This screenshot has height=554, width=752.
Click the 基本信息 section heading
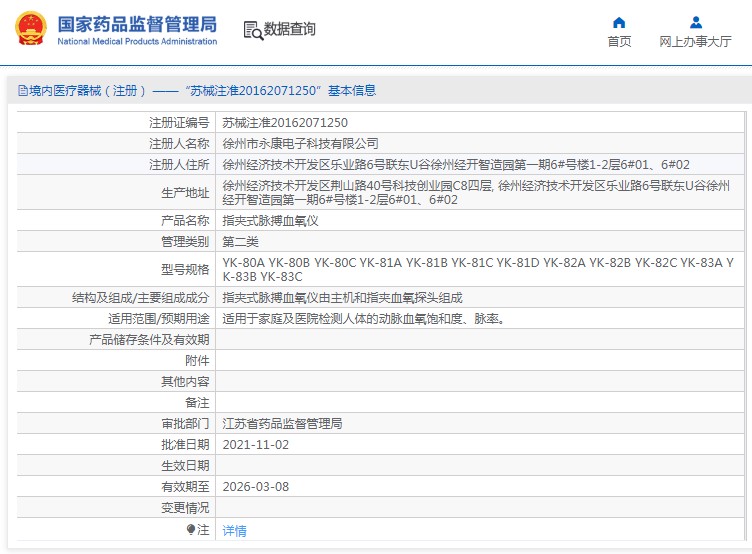pyautogui.click(x=352, y=91)
